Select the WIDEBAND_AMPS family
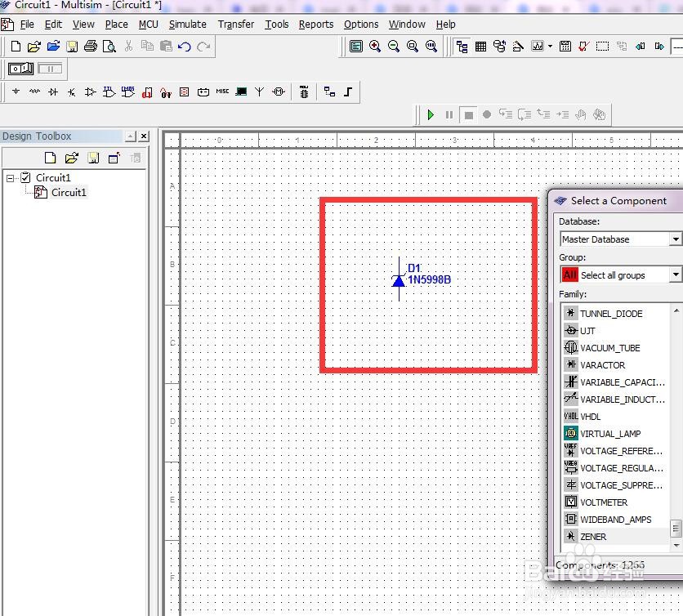This screenshot has height=616, width=683. click(x=615, y=520)
